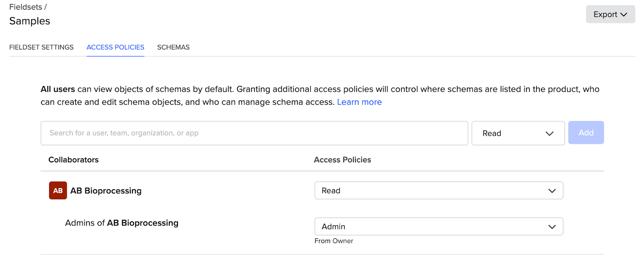
Task: Navigate to Fieldsets via the breadcrumb
Action: [25, 7]
